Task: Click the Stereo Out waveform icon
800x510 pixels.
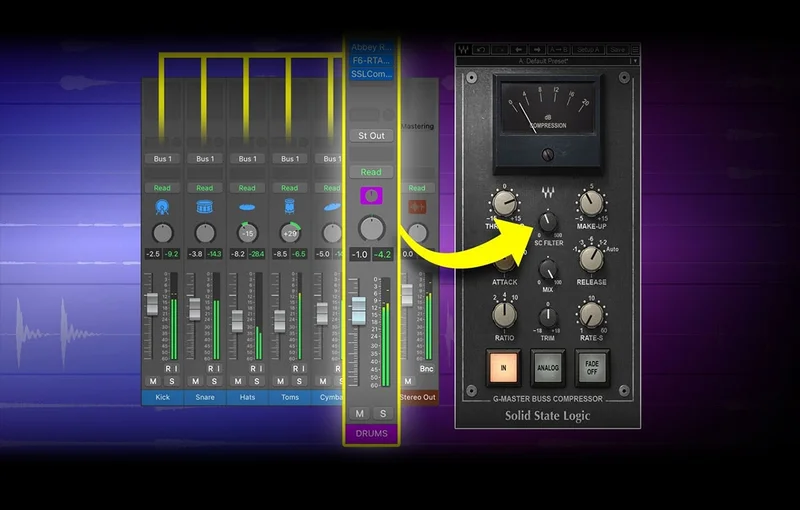Action: click(x=417, y=207)
